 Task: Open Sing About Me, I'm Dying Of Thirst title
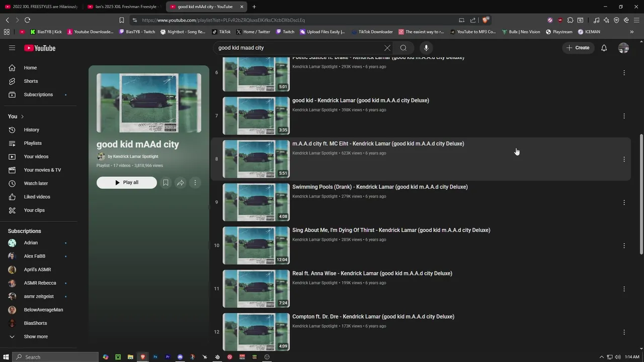[391, 230]
